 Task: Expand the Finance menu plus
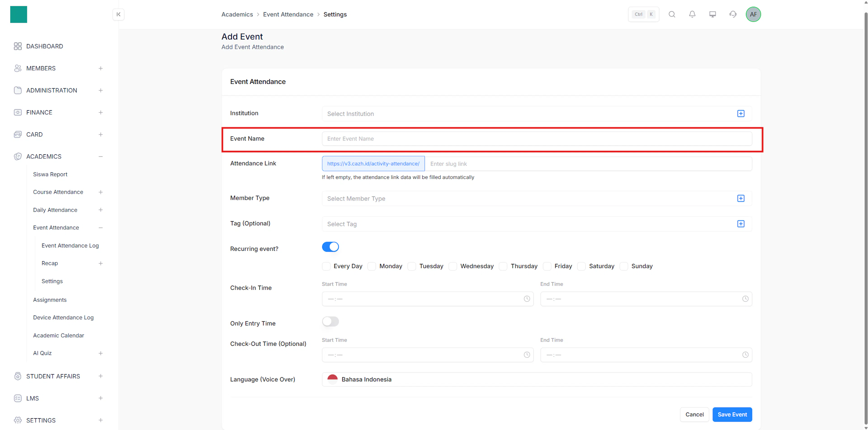pos(100,113)
